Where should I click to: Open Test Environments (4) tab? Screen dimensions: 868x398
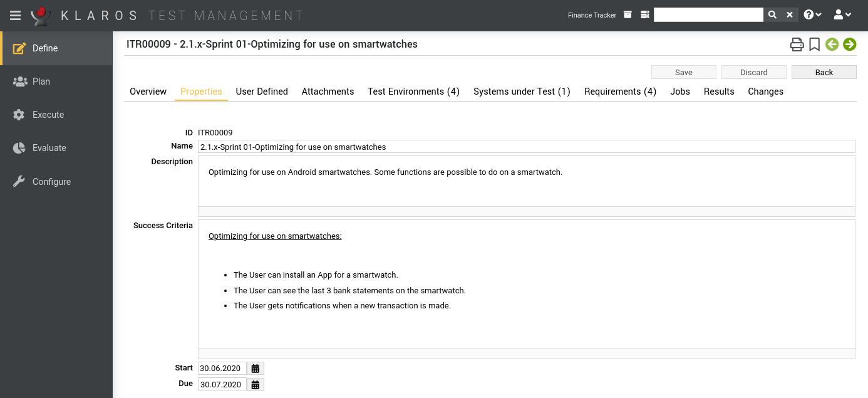[x=413, y=92]
